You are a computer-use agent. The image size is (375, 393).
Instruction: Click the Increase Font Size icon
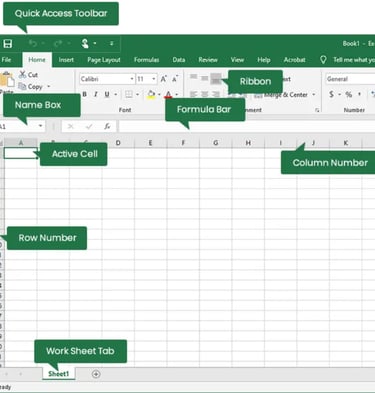pyautogui.click(x=164, y=79)
